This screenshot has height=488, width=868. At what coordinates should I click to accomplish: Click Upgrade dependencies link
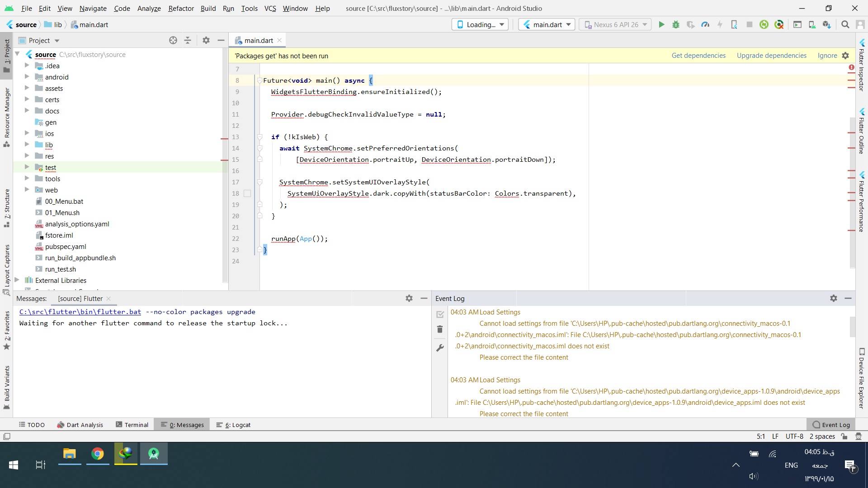tap(771, 56)
